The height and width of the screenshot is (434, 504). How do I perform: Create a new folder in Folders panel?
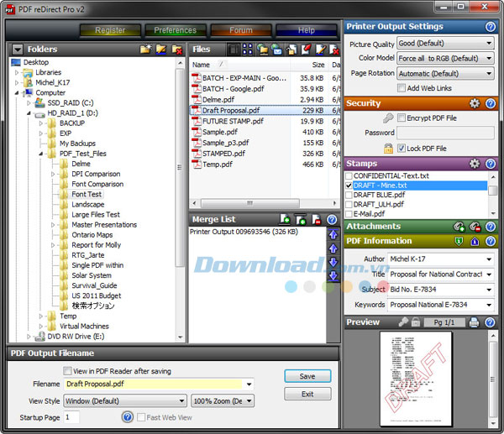click(146, 50)
